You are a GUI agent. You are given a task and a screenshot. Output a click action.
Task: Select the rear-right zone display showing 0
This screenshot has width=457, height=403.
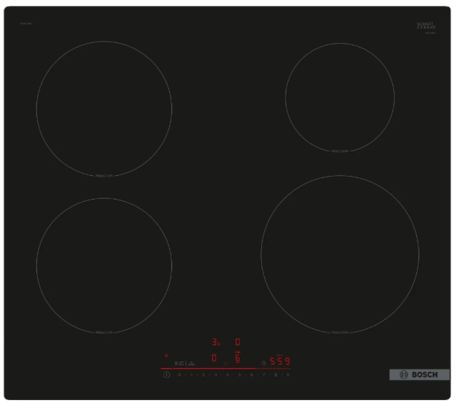(238, 342)
